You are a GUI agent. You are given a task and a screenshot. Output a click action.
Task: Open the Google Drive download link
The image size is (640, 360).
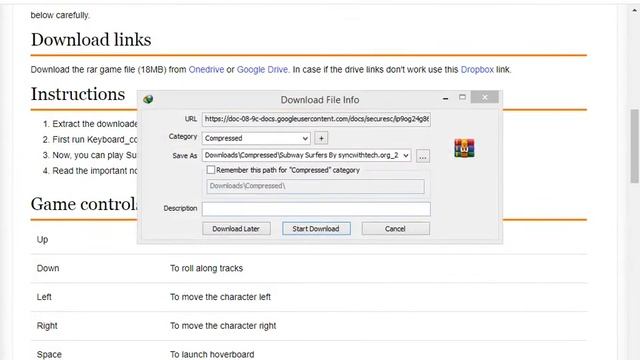pyautogui.click(x=262, y=70)
